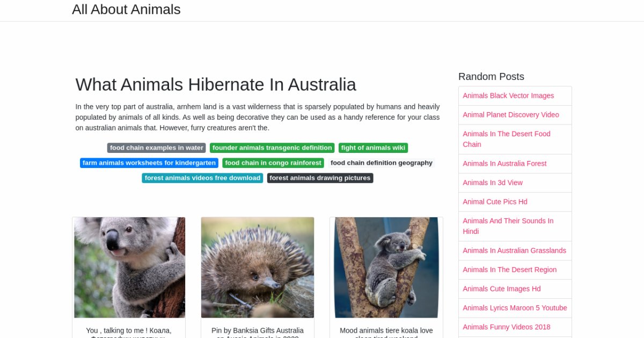Open the 'food chain examples in water' tag

tap(156, 148)
